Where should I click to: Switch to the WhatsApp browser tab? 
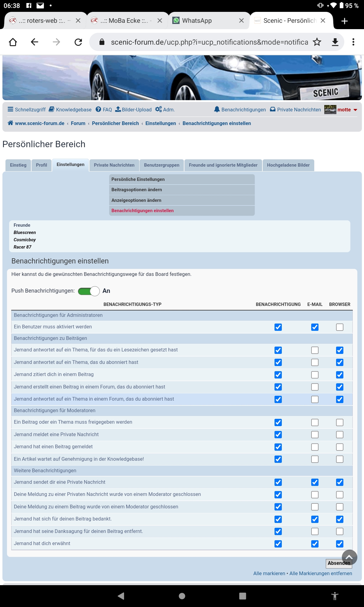[x=209, y=21]
